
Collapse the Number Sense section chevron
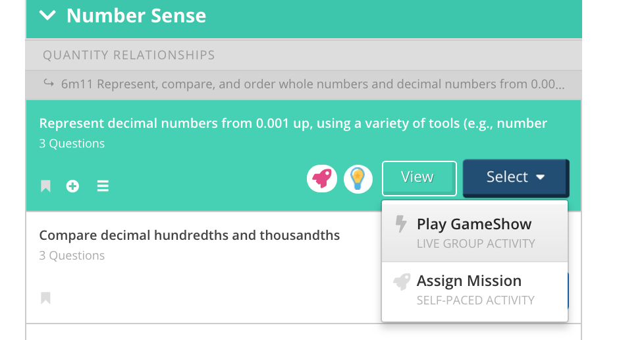(47, 16)
